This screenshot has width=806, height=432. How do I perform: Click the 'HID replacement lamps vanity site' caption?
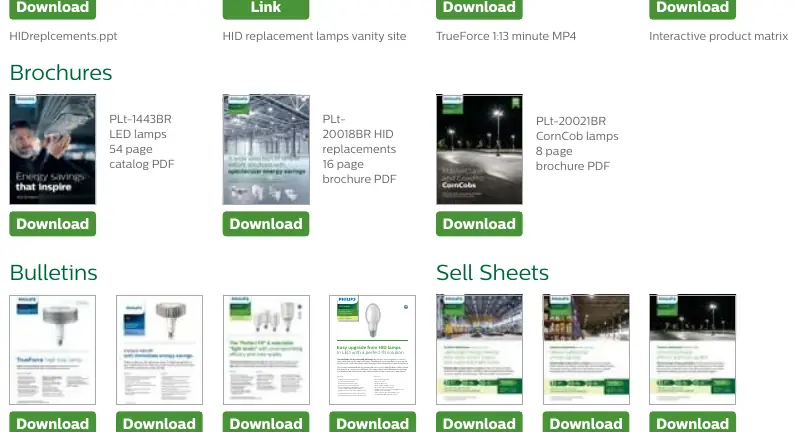[314, 36]
